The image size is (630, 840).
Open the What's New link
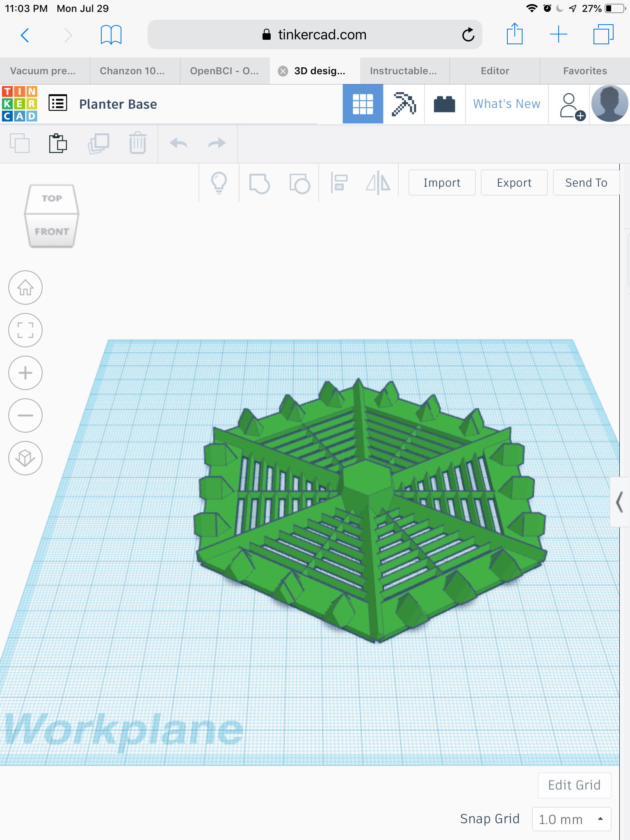pos(507,104)
